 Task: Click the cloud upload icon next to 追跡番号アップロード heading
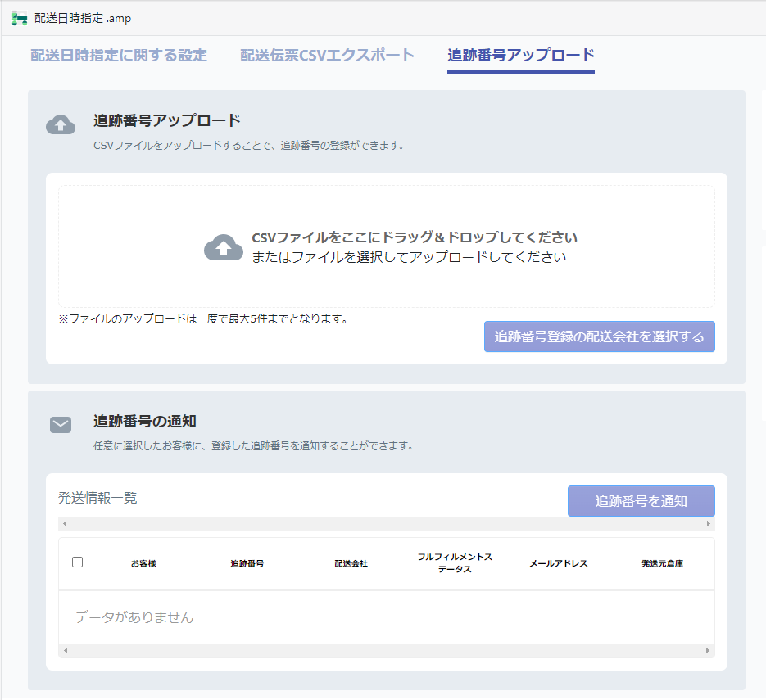point(61,125)
